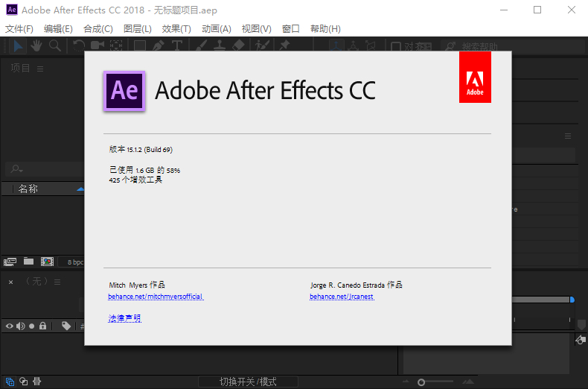Create a new folder in Project panel
588x389 pixels.
click(28, 261)
